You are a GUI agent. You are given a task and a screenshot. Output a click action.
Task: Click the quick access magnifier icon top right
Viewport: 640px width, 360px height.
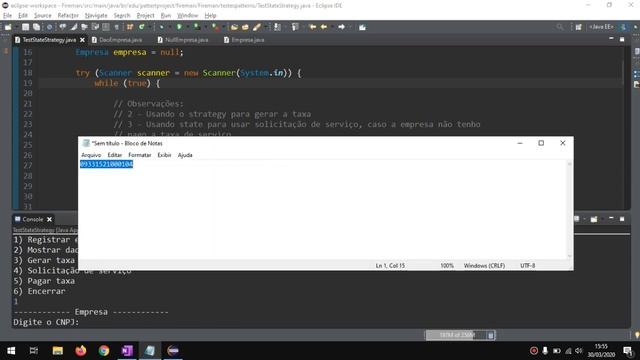click(x=560, y=27)
